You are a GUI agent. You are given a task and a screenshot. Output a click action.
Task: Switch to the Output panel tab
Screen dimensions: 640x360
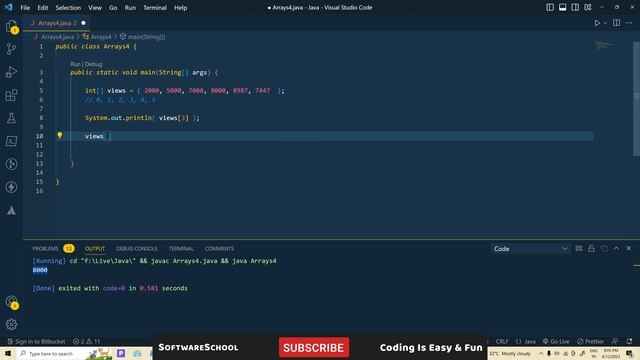[95, 249]
